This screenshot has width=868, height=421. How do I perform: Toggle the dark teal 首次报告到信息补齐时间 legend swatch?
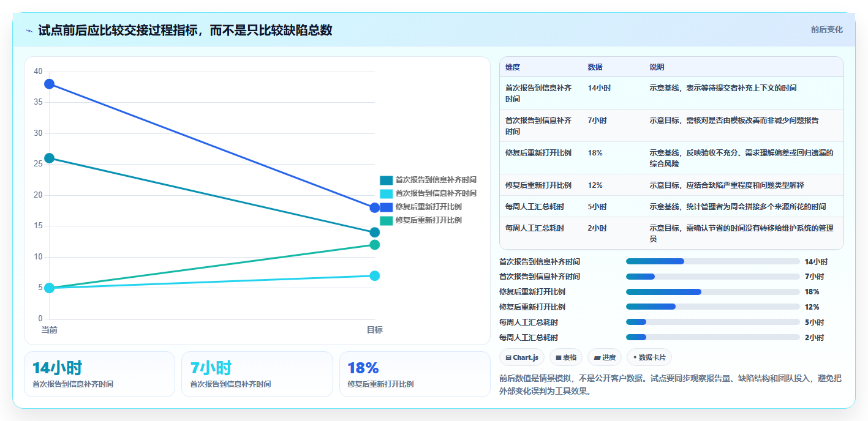coord(386,180)
